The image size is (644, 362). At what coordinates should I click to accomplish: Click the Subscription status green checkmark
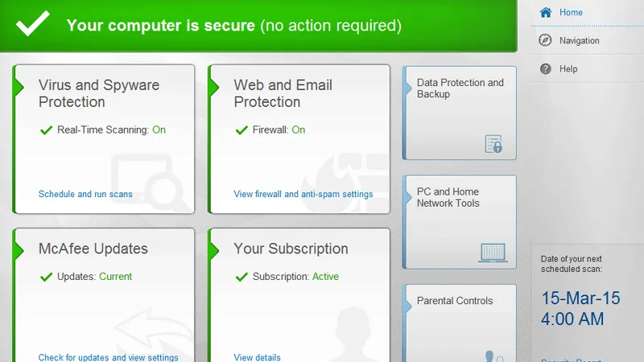(241, 277)
